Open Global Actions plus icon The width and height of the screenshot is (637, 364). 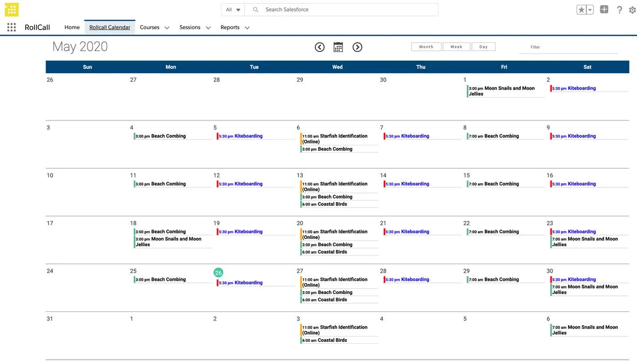[x=604, y=10]
